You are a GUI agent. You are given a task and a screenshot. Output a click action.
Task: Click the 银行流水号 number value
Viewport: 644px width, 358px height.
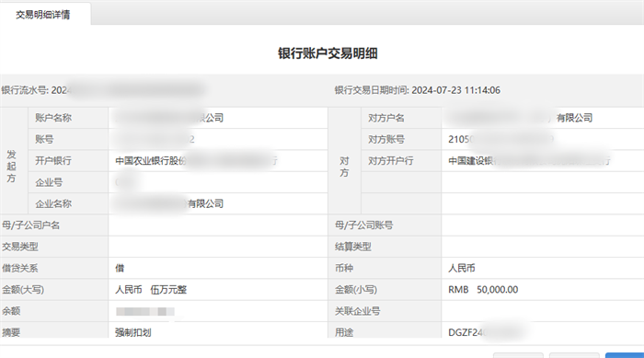coord(128,90)
